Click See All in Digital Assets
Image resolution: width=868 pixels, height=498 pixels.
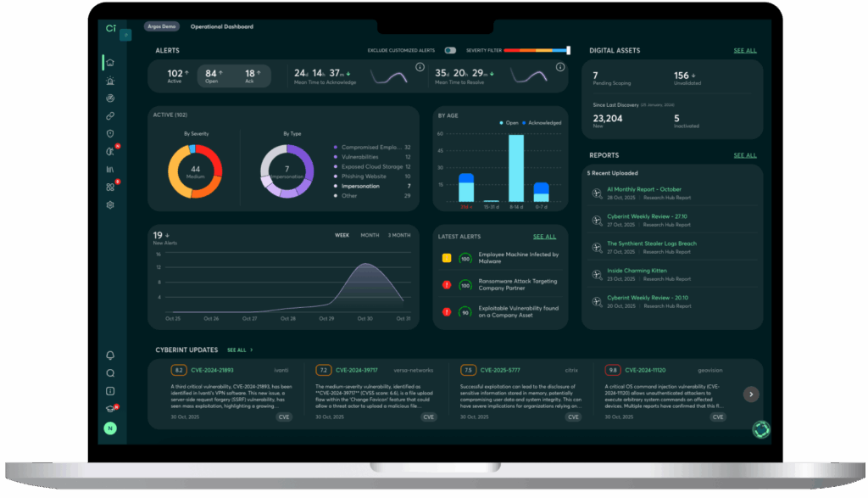click(x=745, y=51)
